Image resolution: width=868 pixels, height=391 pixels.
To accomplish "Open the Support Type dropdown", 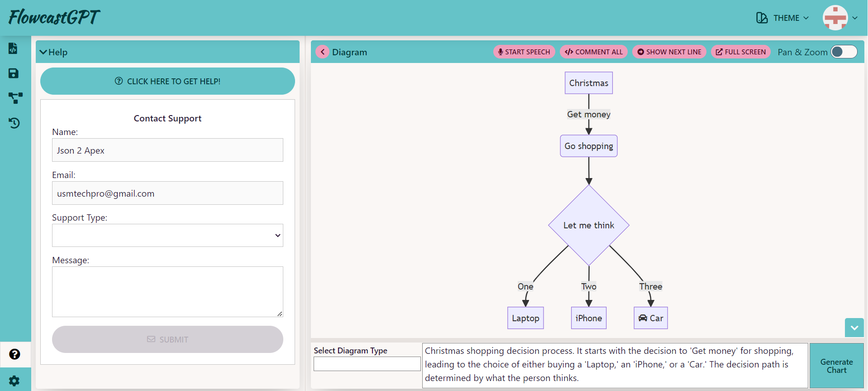I will (167, 236).
